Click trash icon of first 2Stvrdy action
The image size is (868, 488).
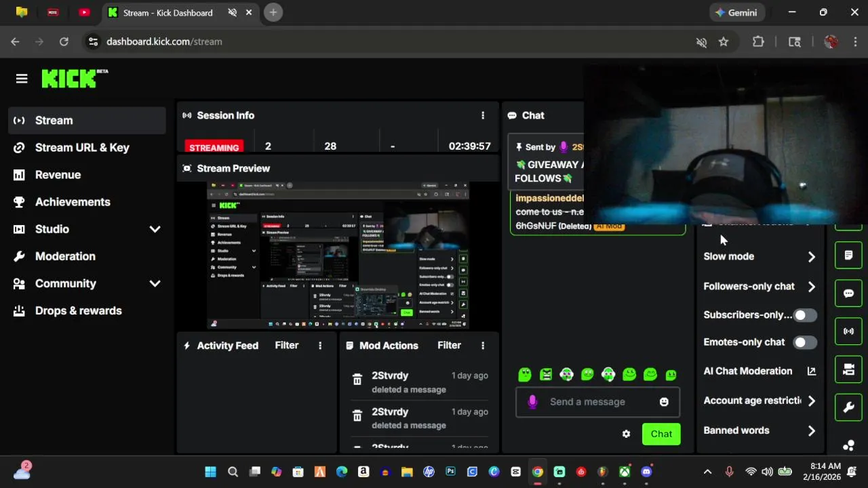coord(357,380)
